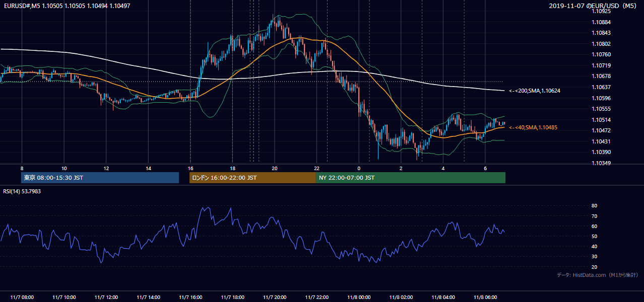Click hour label 22 under price chart

pyautogui.click(x=317, y=168)
